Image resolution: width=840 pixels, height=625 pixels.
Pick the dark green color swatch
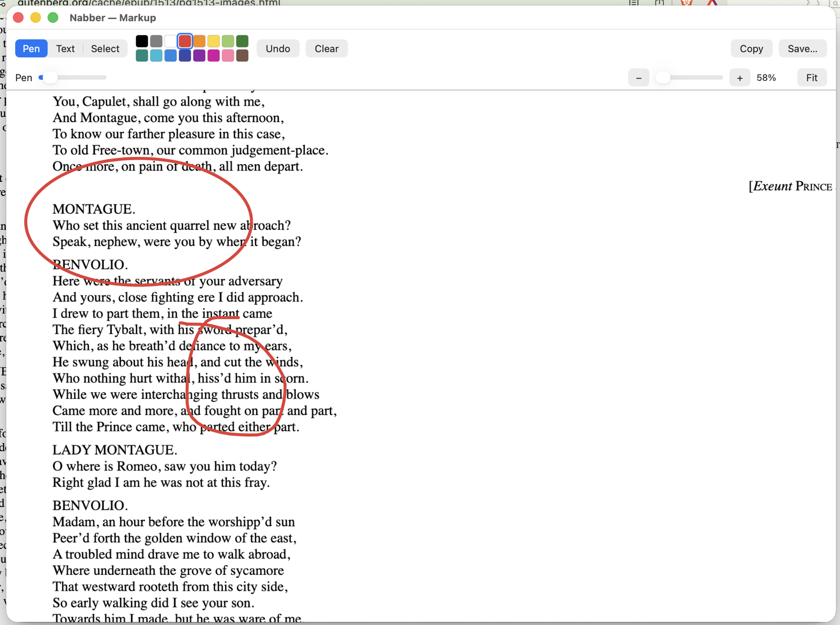pyautogui.click(x=242, y=41)
